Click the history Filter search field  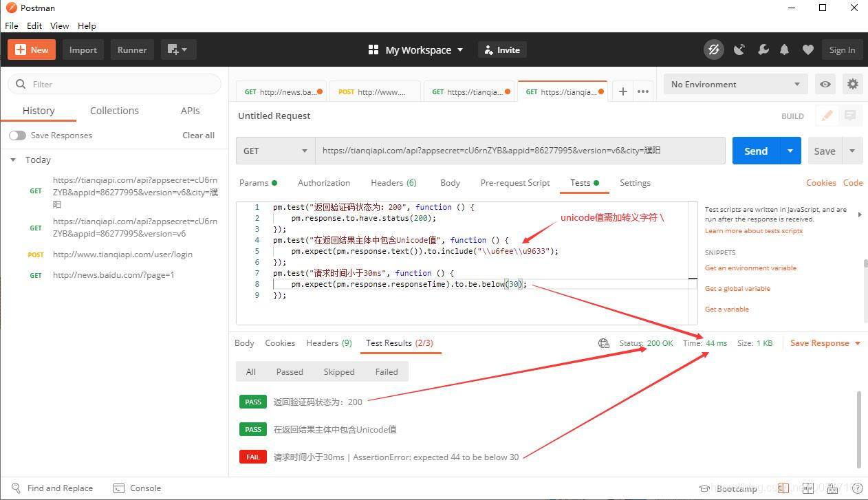[114, 84]
